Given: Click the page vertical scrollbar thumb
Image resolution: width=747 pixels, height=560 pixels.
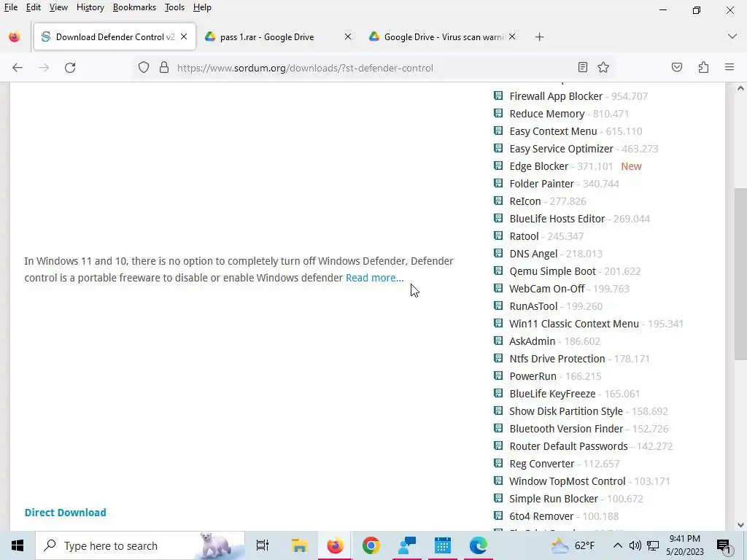Looking at the screenshot, I should point(740,274).
